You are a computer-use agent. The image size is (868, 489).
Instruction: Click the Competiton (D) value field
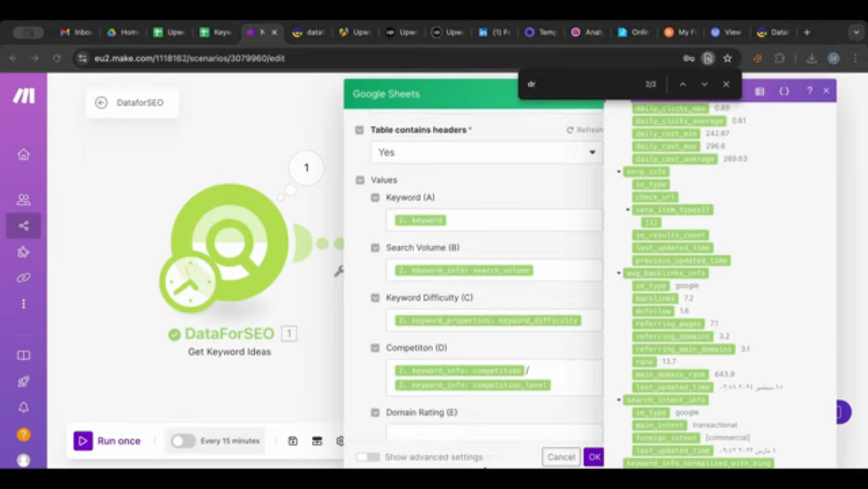[494, 377]
